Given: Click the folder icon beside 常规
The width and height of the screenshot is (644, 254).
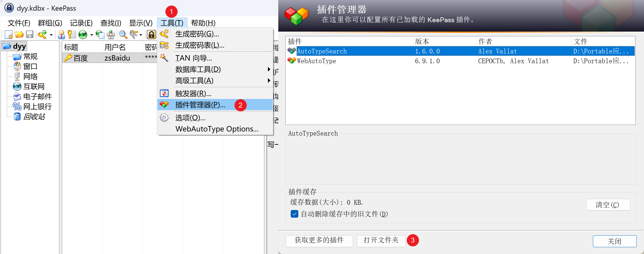Looking at the screenshot, I should [17, 56].
